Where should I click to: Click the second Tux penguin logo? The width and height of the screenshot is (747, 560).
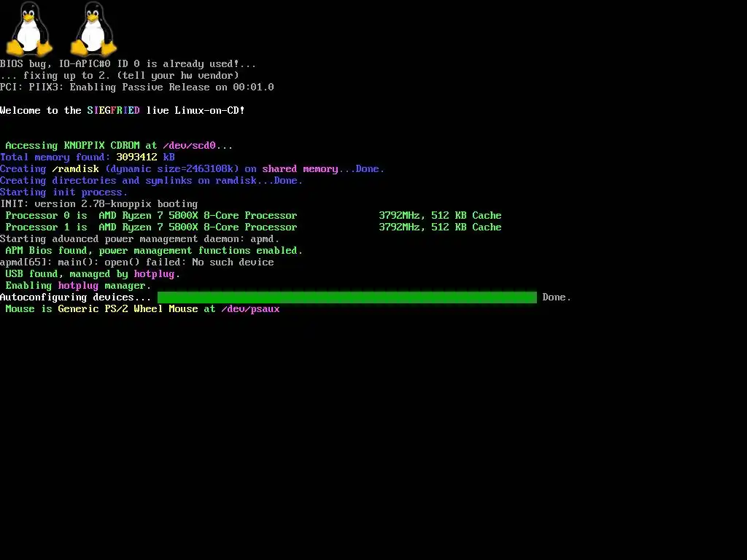(93, 28)
